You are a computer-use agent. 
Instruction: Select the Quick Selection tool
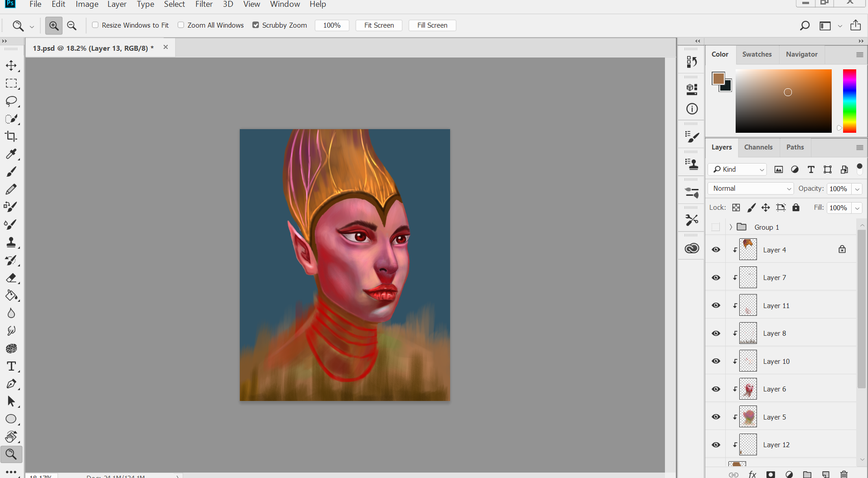[x=11, y=119]
